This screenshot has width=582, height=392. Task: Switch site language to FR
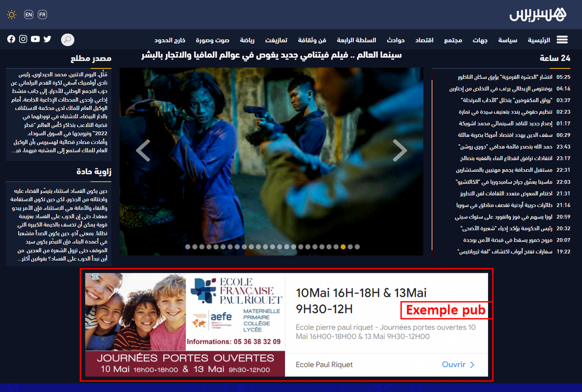(43, 15)
